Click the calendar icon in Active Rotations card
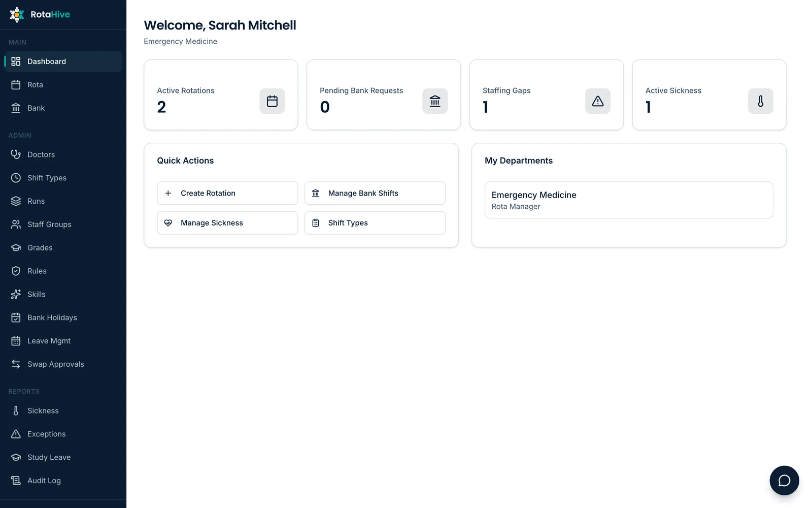The height and width of the screenshot is (508, 812). pos(272,101)
